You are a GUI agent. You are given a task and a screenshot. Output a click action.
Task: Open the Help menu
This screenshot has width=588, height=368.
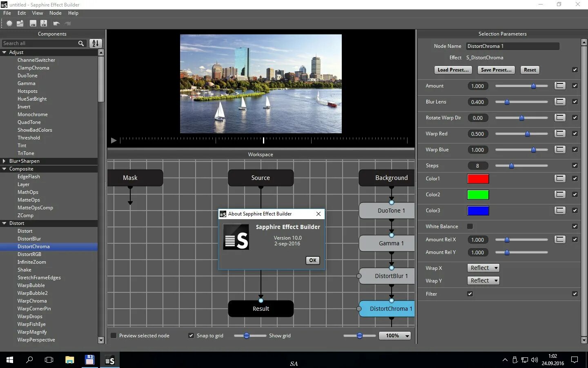73,13
